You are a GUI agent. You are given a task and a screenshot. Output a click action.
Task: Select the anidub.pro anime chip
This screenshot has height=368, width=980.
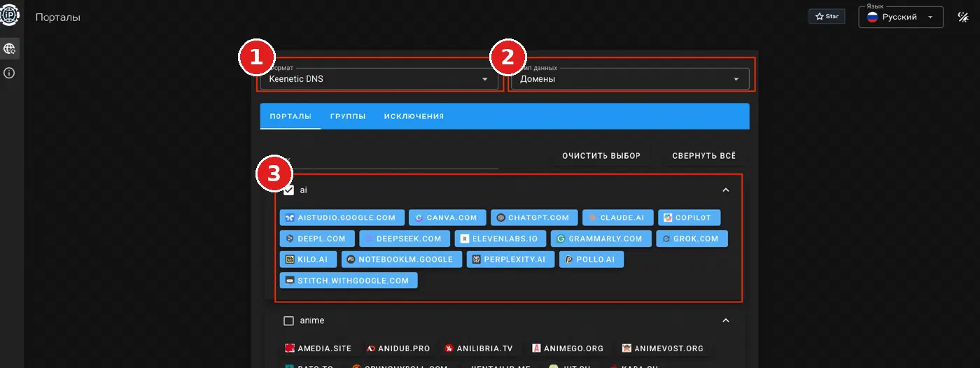[x=399, y=348]
